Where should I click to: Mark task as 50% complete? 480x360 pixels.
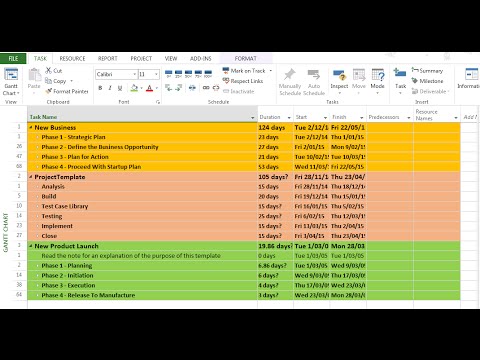point(188,74)
